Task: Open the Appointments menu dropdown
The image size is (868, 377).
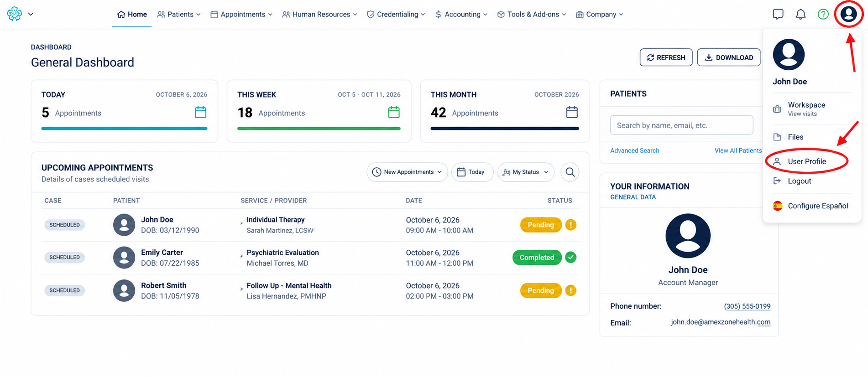Action: tap(241, 15)
